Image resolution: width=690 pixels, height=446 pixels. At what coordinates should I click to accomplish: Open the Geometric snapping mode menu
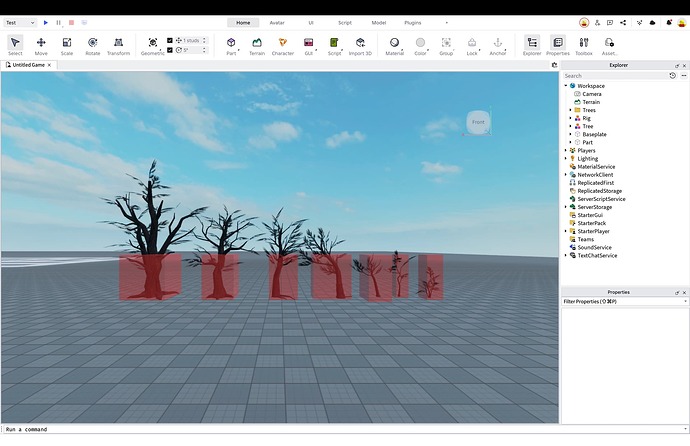153,45
